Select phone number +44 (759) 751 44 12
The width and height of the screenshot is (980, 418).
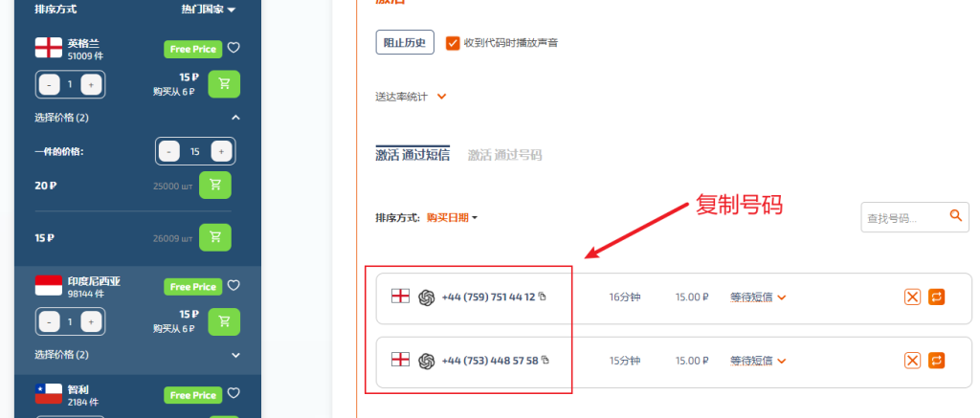pos(488,297)
